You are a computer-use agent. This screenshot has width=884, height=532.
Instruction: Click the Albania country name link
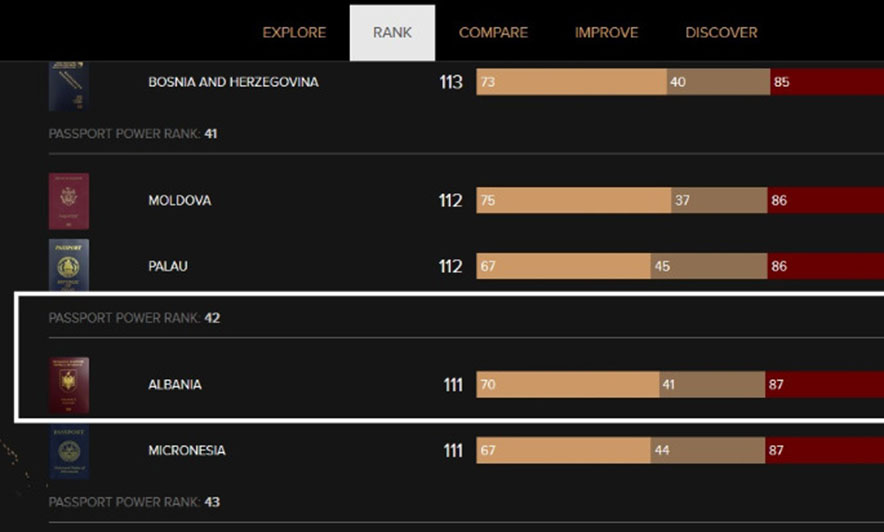pos(175,385)
